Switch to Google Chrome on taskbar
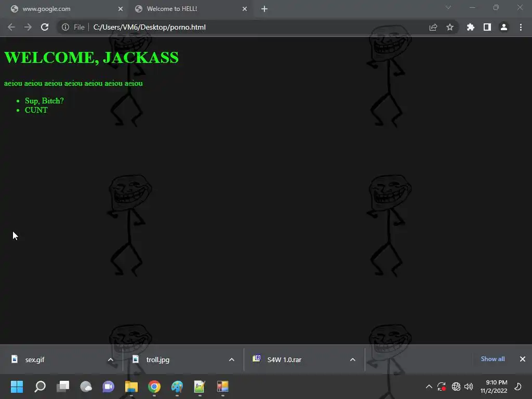 click(154, 387)
